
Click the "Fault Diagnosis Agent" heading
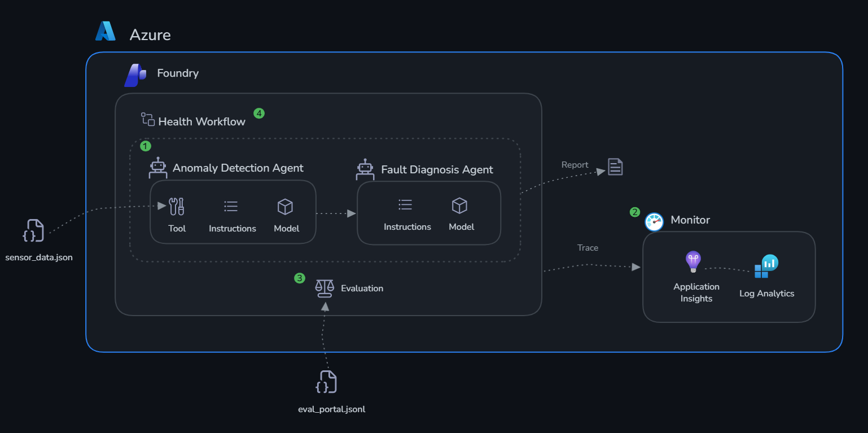point(437,169)
